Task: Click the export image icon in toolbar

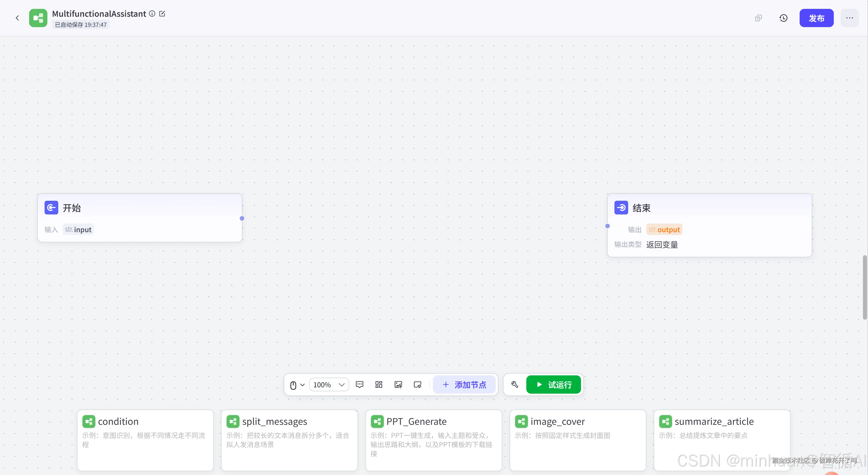Action: point(398,385)
